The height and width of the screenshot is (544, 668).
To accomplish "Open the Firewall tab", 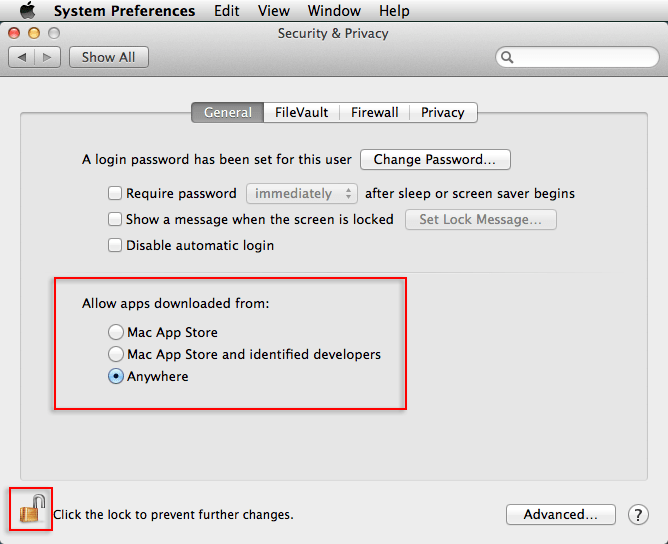I will [x=374, y=113].
